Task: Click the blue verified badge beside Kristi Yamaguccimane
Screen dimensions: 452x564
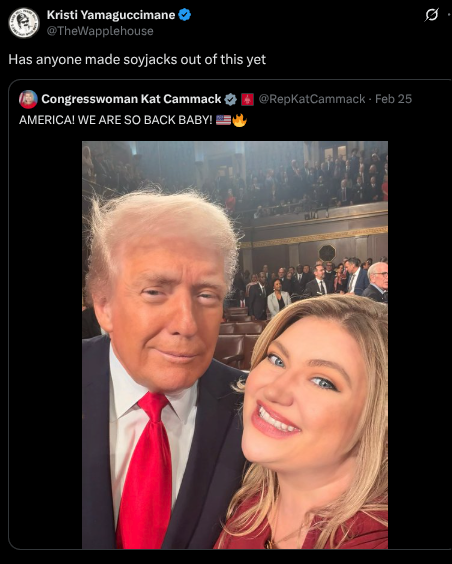Action: pos(185,15)
